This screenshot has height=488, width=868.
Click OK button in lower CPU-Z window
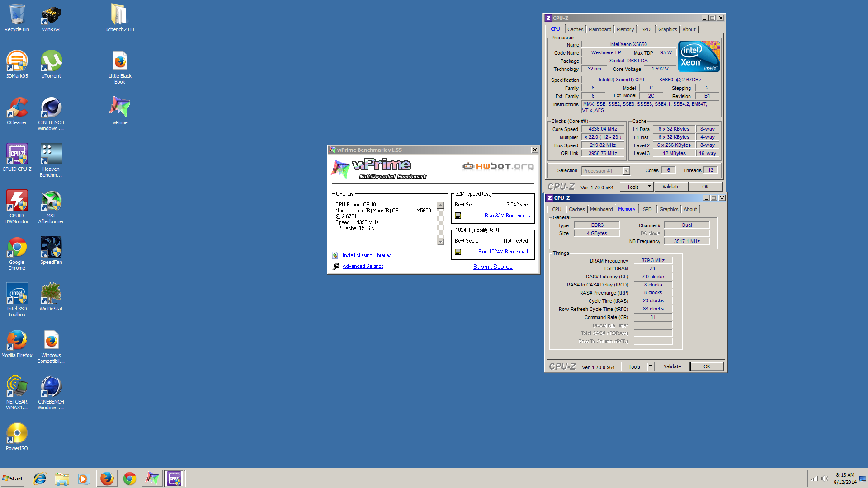(x=707, y=366)
